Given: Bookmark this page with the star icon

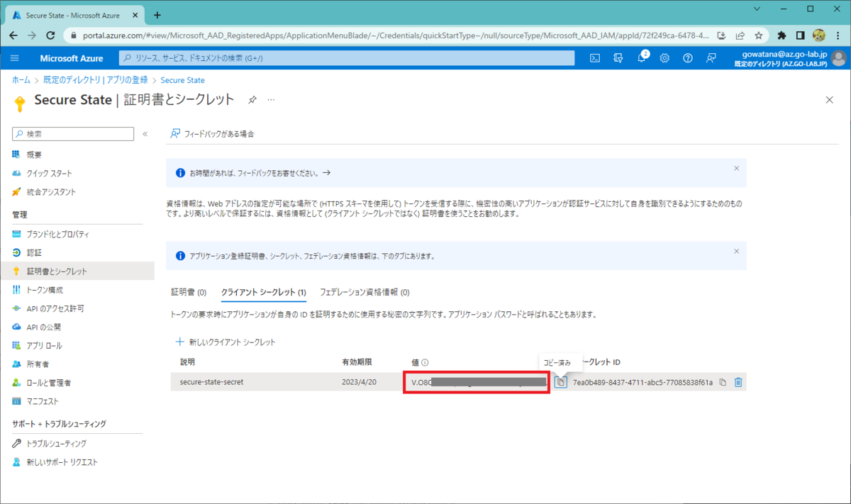Looking at the screenshot, I should [758, 35].
